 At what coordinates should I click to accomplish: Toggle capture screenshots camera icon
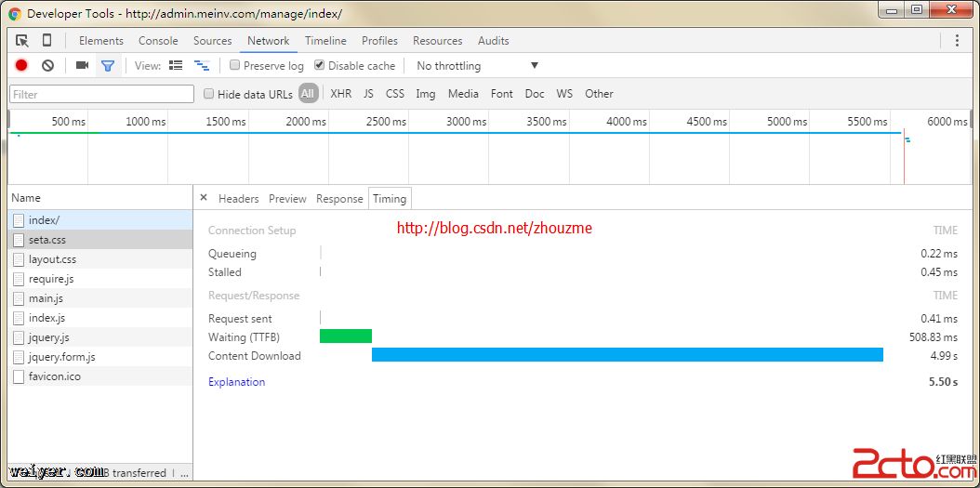pos(82,65)
